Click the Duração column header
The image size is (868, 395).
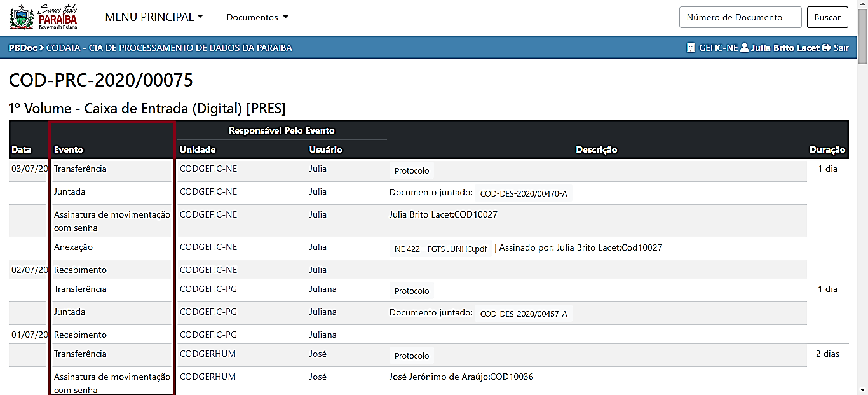(827, 149)
